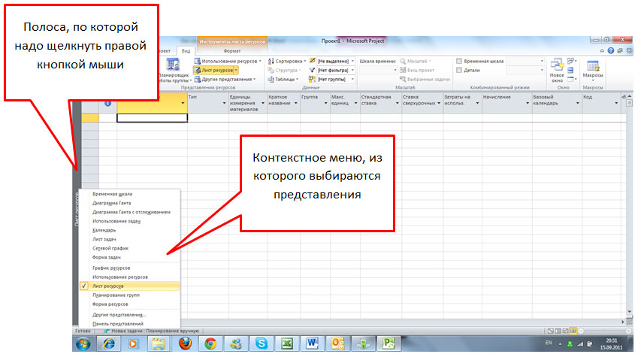644x354 pixels.
Task: Open Windows Explorer folder on taskbar
Action: (159, 343)
